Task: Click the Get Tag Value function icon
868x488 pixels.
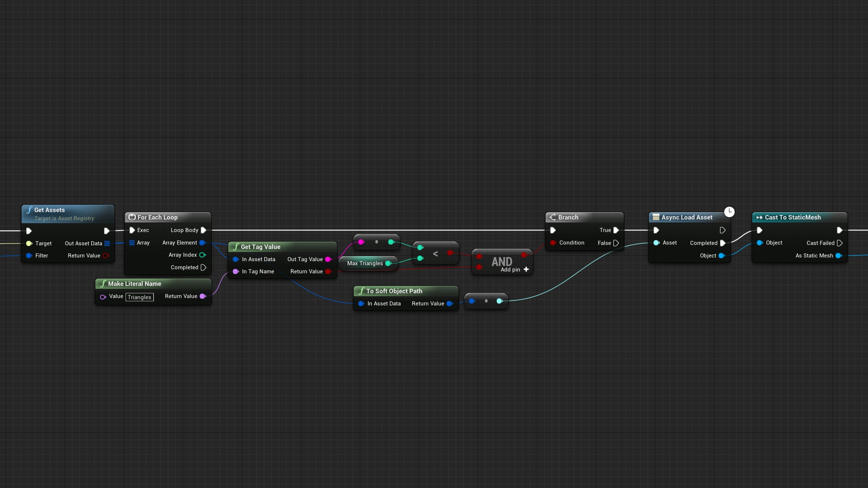Action: point(236,247)
